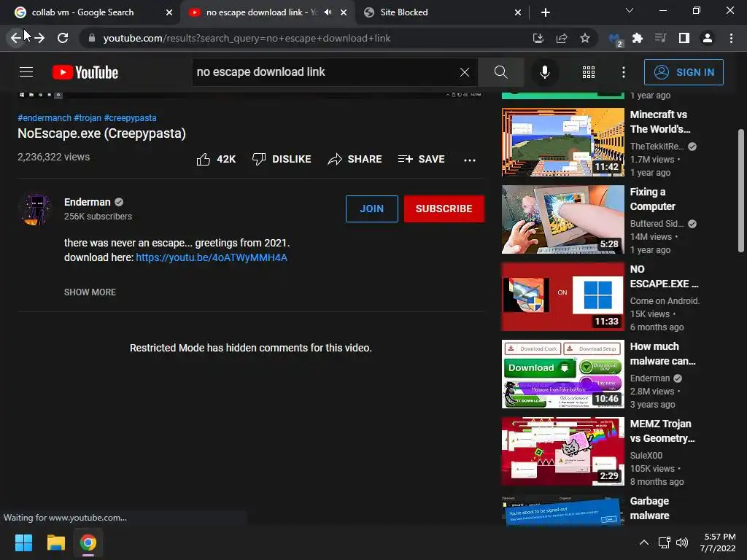This screenshot has width=747, height=560.
Task: Search with your voice microphone
Action: (x=544, y=72)
